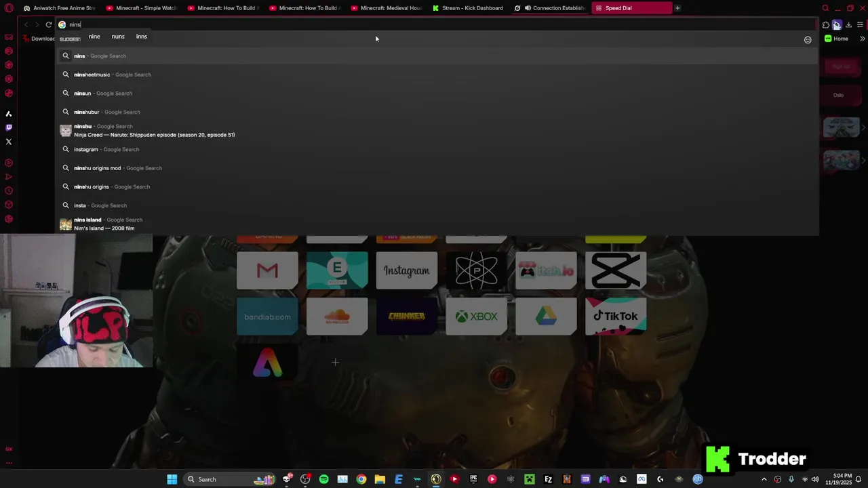Open the Home bookmark
Screen dimensions: 868x488
(x=836, y=39)
